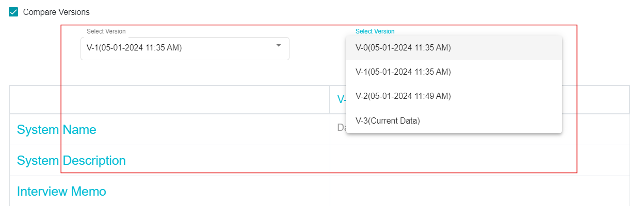Click the System Name row label
Viewport: 644px width, 206px height.
pos(57,130)
